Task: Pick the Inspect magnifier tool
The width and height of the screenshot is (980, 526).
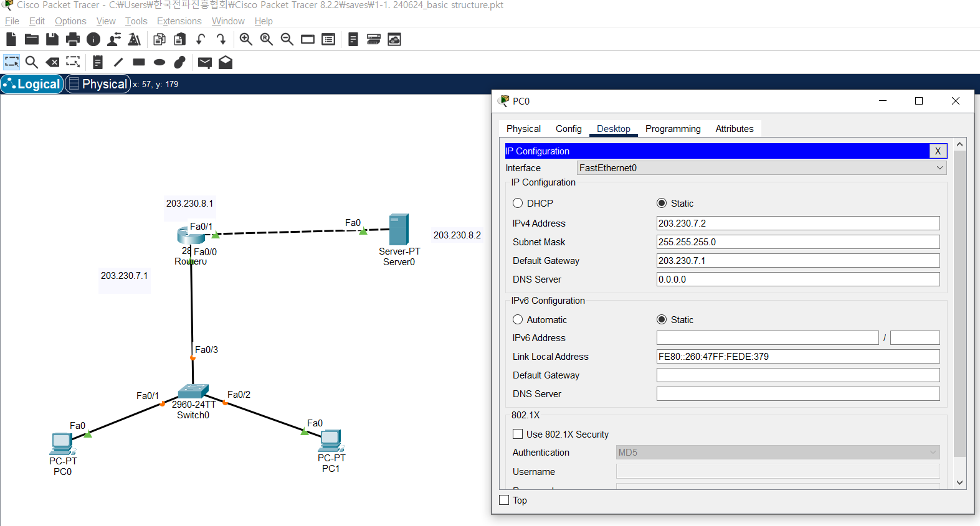Action: (x=32, y=62)
